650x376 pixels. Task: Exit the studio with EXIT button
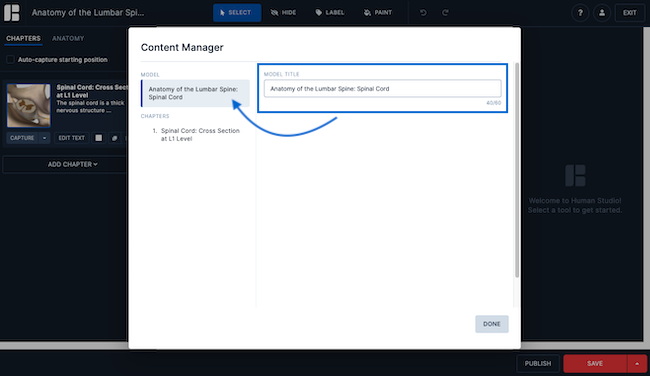pos(629,13)
